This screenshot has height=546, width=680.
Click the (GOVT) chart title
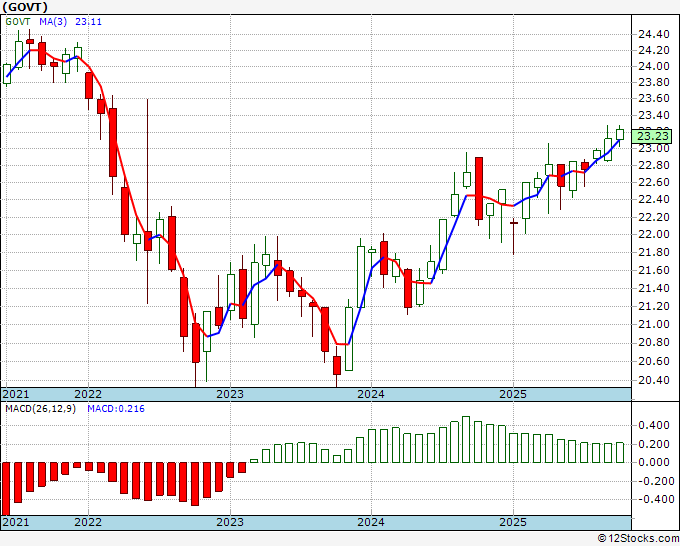[25, 7]
